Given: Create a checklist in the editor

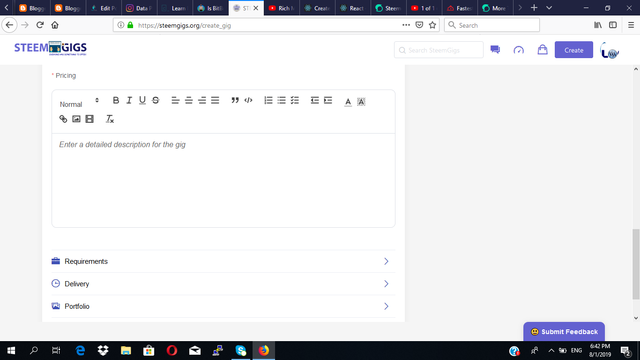Looking at the screenshot, I should (x=295, y=100).
